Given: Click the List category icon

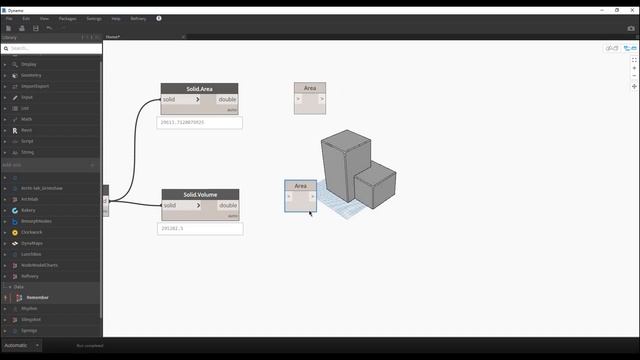Looking at the screenshot, I should (x=15, y=109).
